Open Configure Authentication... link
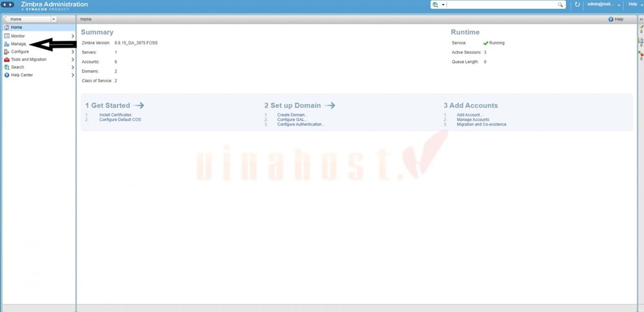 click(301, 124)
